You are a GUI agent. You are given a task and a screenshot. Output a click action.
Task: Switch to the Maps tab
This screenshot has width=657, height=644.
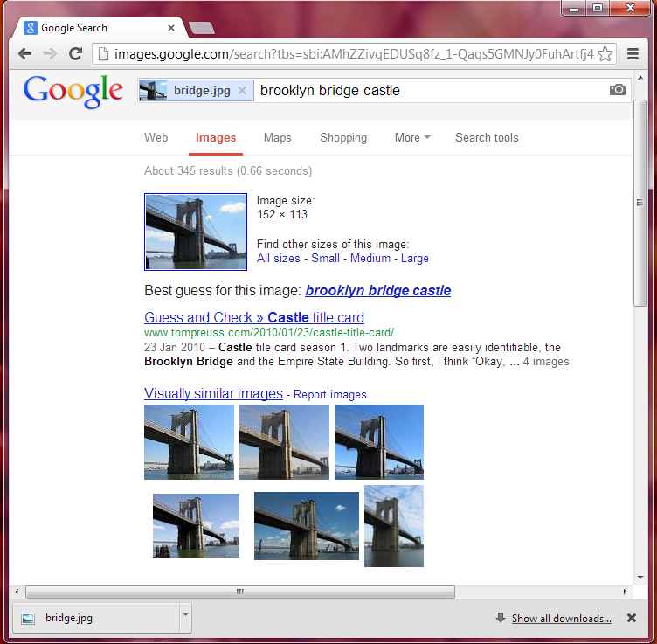point(277,138)
